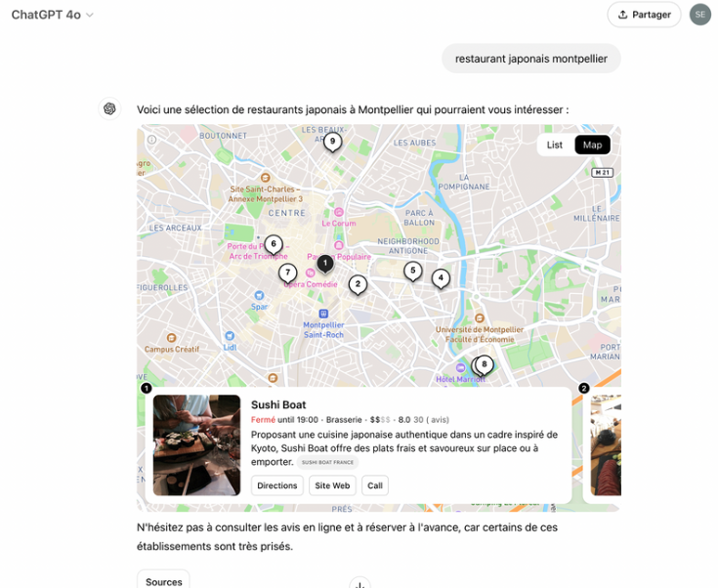Click the user message 'restaurant japonais montpellier'
This screenshot has width=718, height=588.
click(531, 59)
